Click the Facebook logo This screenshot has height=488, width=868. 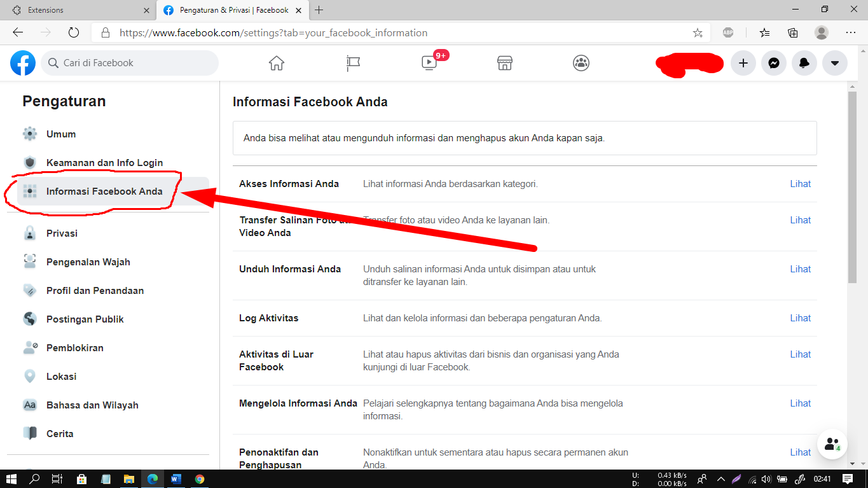[22, 63]
